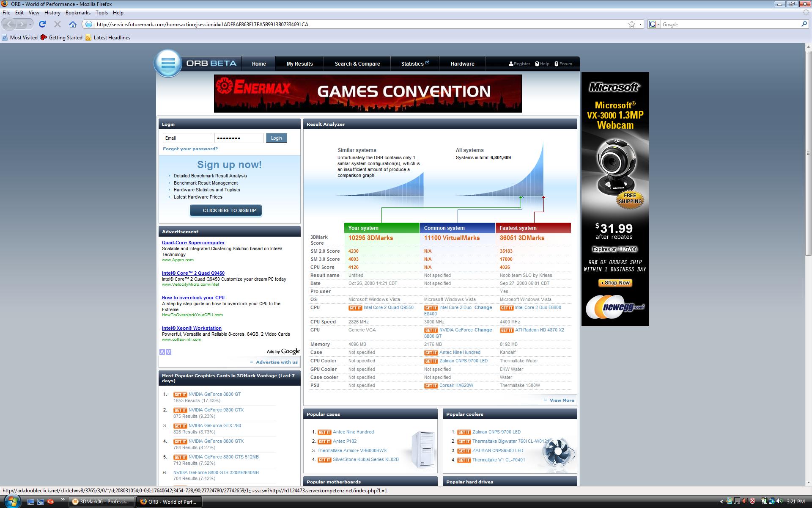Open the back/forward history dropdown arrow
This screenshot has width=812, height=508.
click(x=30, y=25)
